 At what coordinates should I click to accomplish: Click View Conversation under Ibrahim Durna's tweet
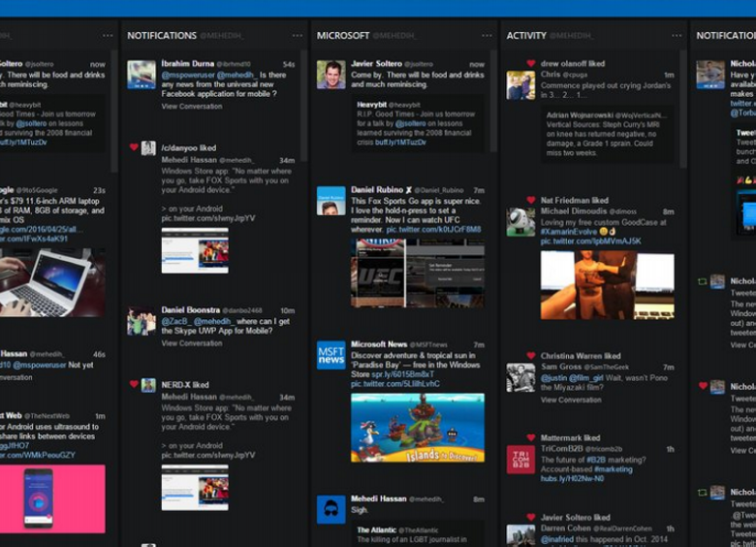(192, 107)
